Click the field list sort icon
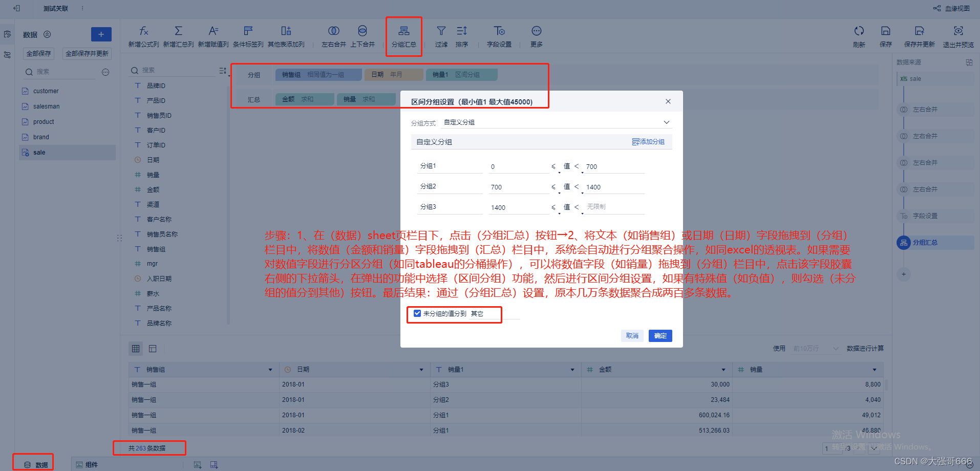The image size is (980, 471). point(223,71)
